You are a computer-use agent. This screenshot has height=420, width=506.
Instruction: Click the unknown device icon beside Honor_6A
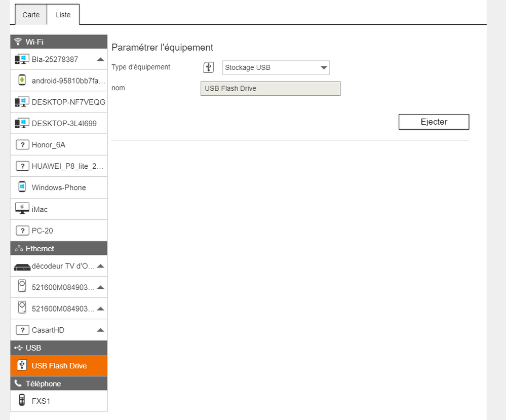click(x=22, y=145)
